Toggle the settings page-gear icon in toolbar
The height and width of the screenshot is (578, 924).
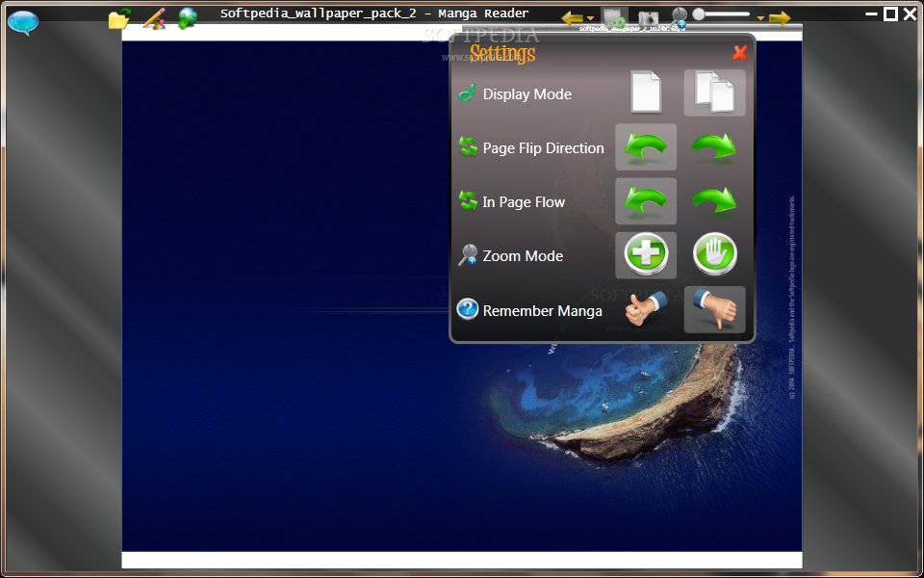pos(614,18)
